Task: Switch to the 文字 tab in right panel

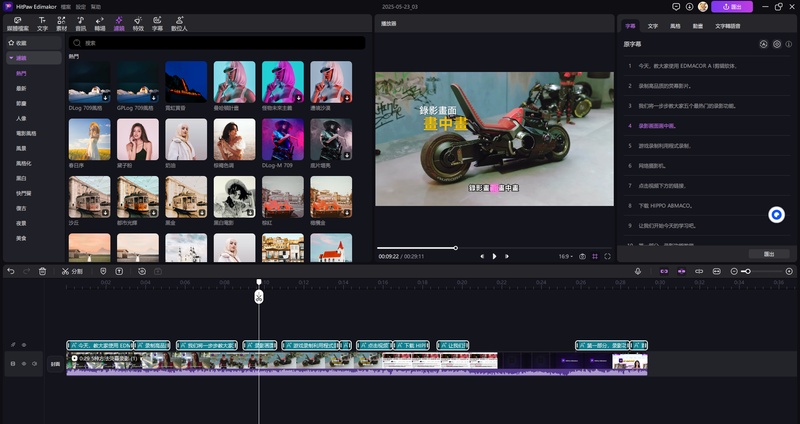Action: tap(653, 26)
